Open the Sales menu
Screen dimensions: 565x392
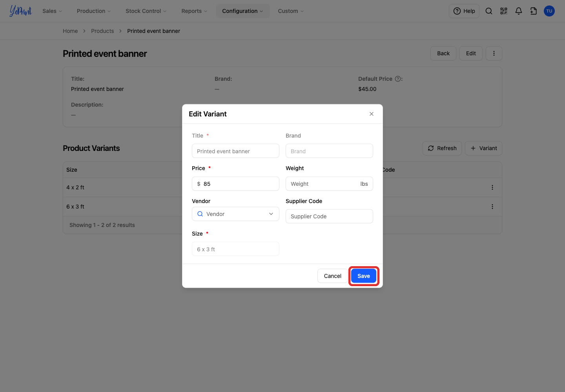[x=52, y=11]
